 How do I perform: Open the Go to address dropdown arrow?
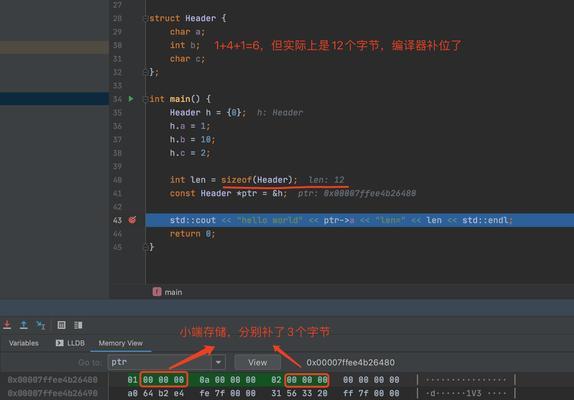coord(218,362)
